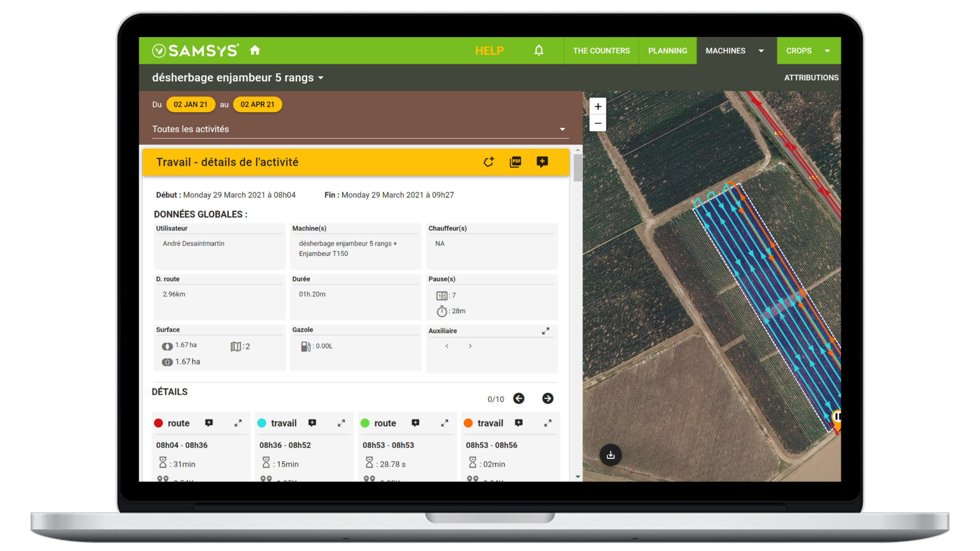
Task: Click the refresh-add icon in the activity header
Action: 489,162
